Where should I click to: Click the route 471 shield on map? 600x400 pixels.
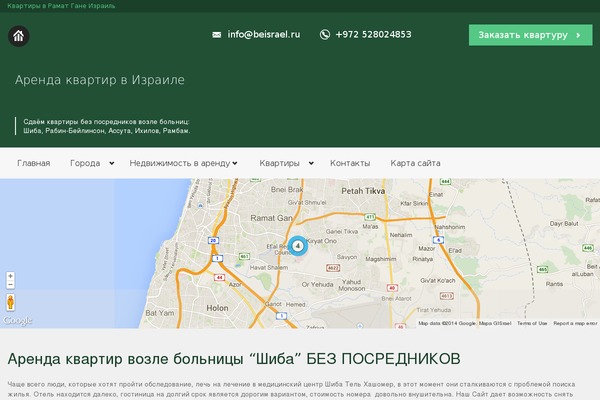tap(370, 217)
